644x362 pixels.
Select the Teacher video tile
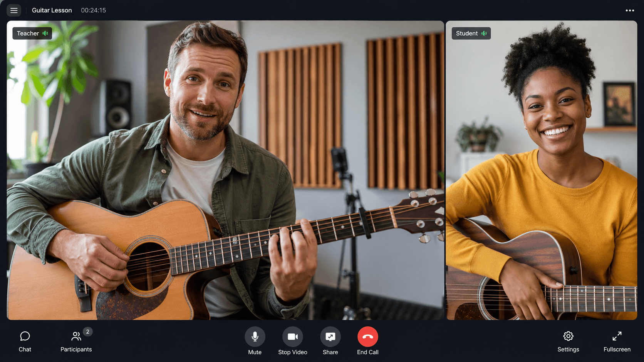(x=225, y=170)
